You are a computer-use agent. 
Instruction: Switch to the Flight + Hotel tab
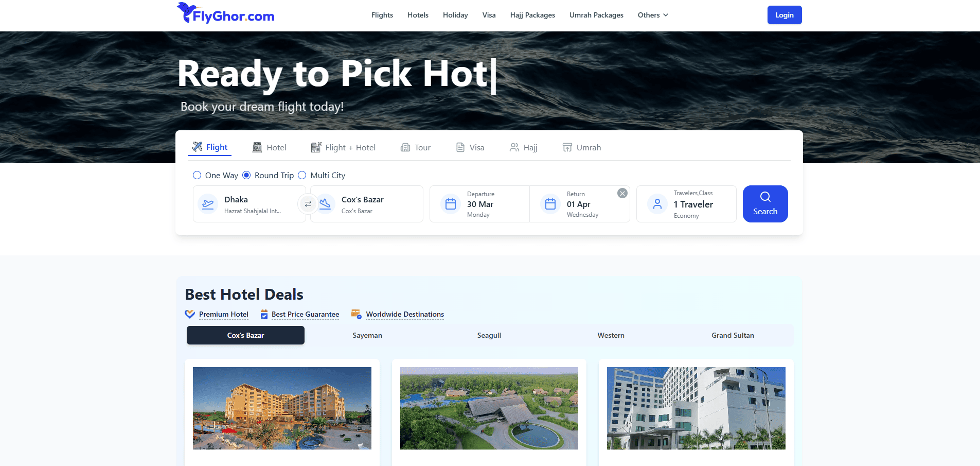click(x=343, y=147)
